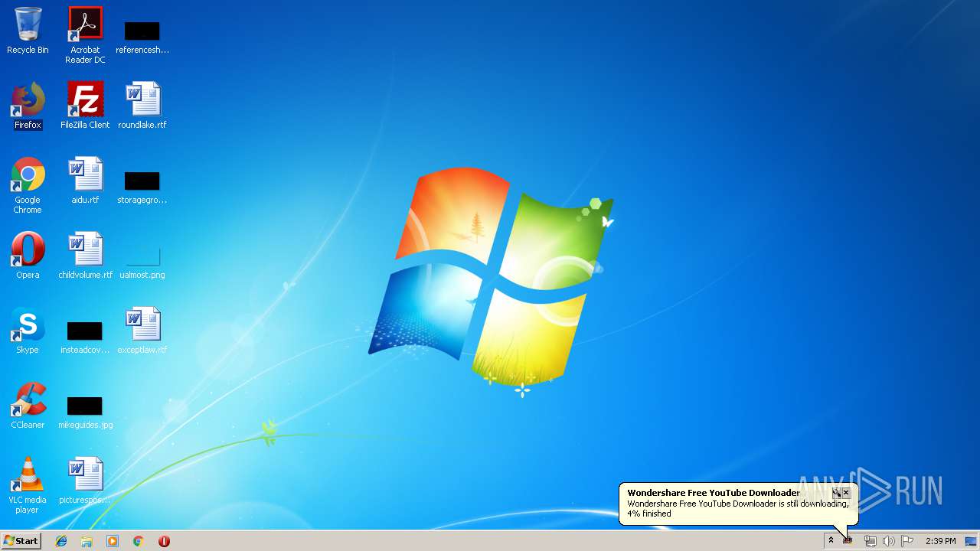
Task: Click Show desktop button in taskbar corner
Action: (x=971, y=541)
